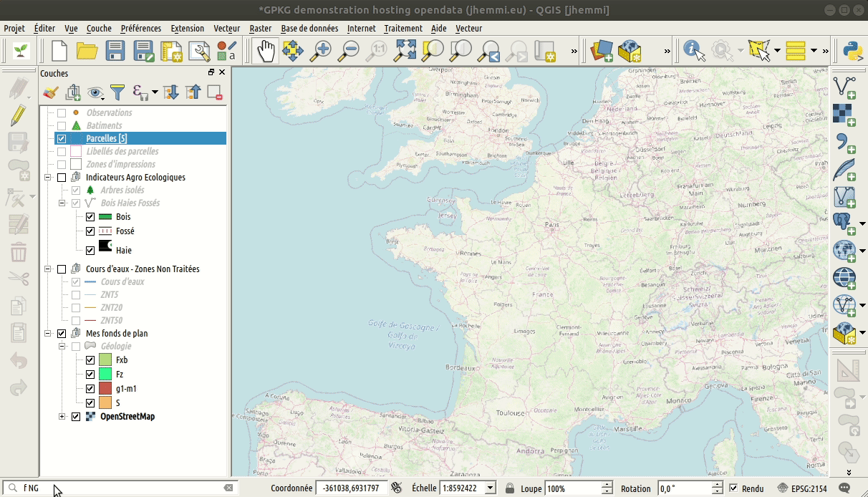Click the open project folder icon

[87, 51]
